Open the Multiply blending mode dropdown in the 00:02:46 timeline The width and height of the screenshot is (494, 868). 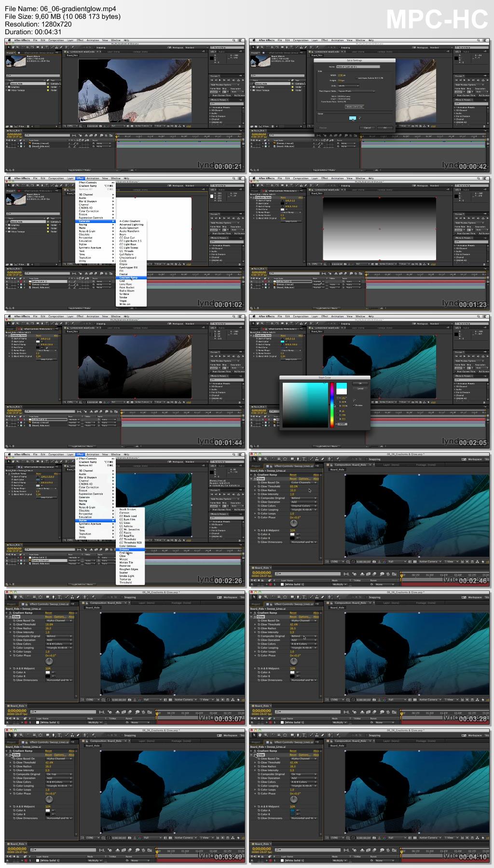click(340, 584)
